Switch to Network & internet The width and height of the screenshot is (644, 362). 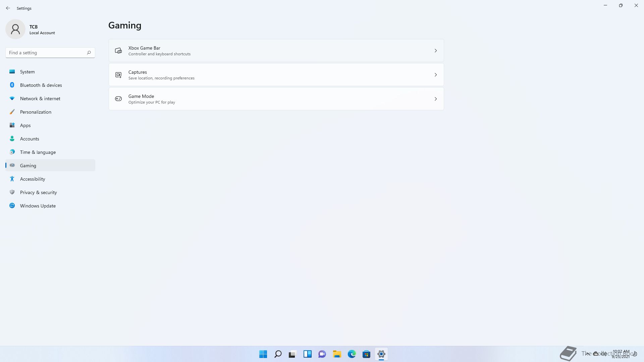click(50, 99)
